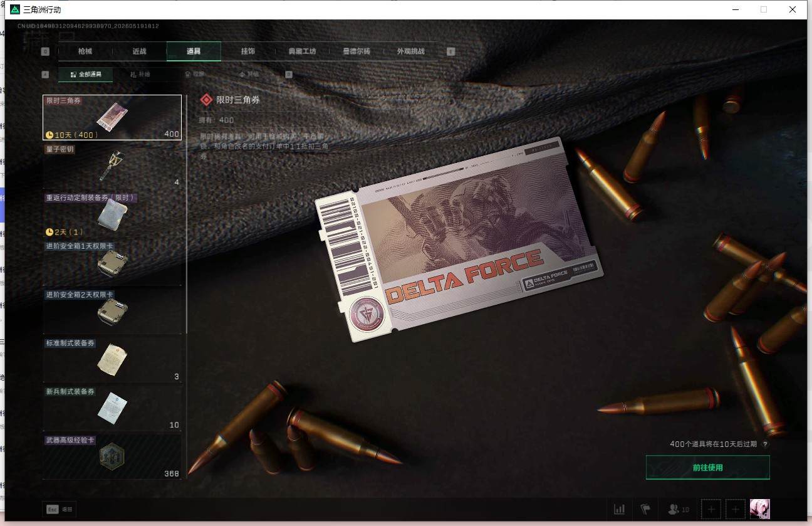
Task: Select the 道具 tab
Action: pyautogui.click(x=194, y=51)
